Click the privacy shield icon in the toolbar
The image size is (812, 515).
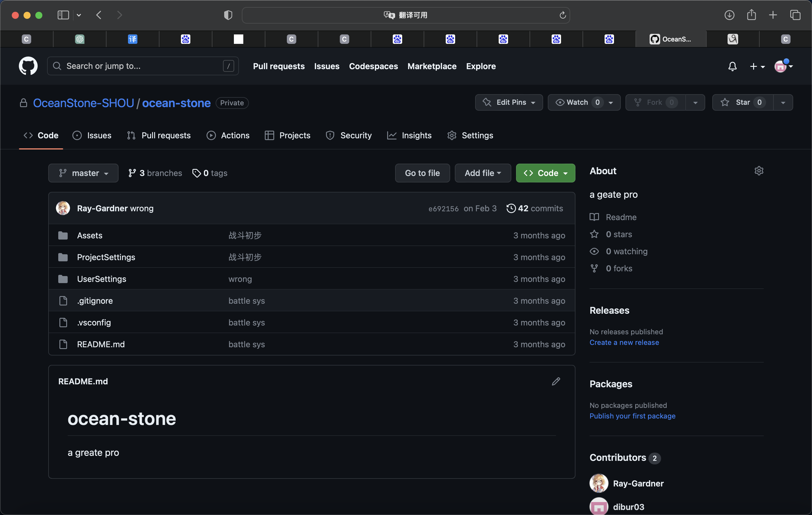228,15
